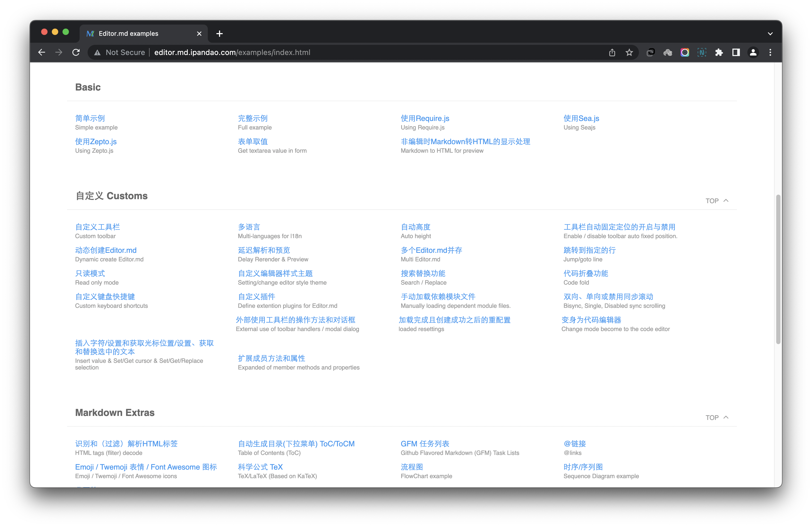
Task: Open 工具栏自动固定定位的开启与禁用 link
Action: 619,227
